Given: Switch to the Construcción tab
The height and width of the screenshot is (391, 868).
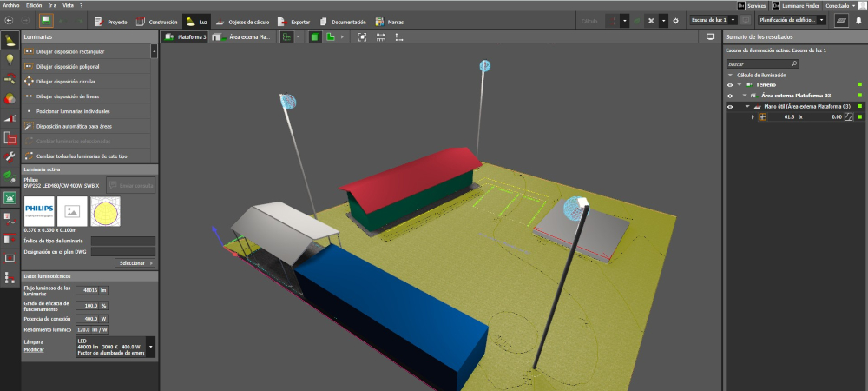Looking at the screenshot, I should (x=156, y=20).
